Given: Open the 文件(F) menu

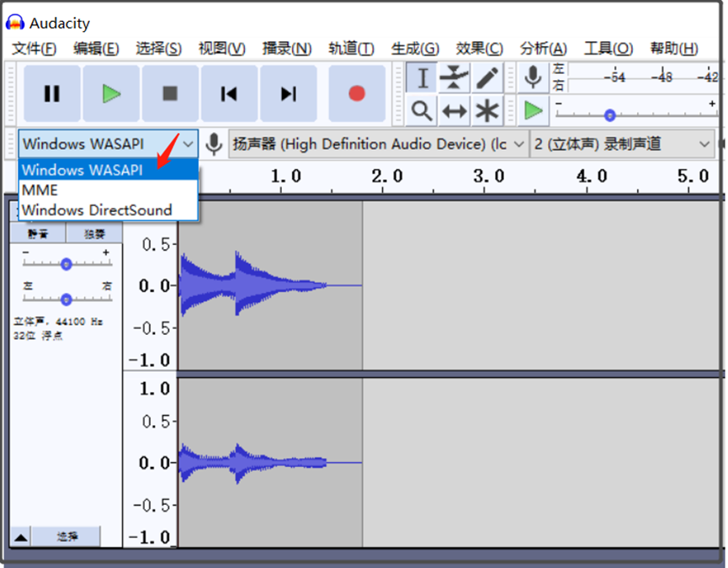Looking at the screenshot, I should tap(34, 48).
